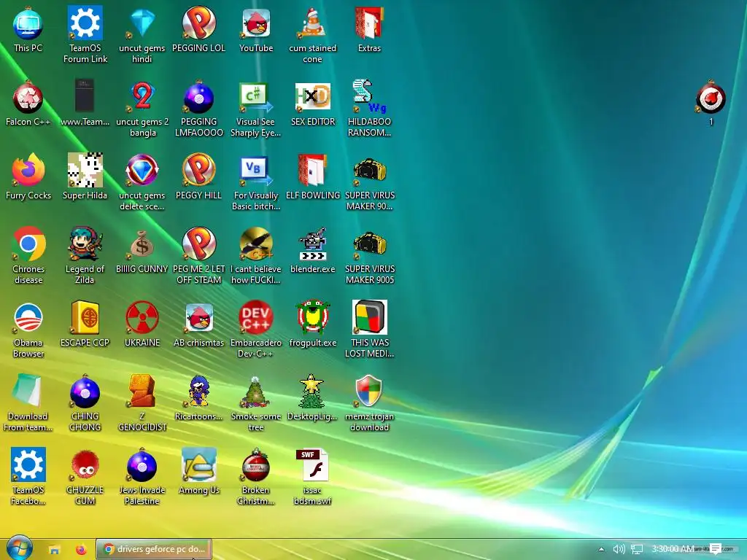Open network status in system tray
Viewport: 747px width, 560px height.
coord(637,549)
